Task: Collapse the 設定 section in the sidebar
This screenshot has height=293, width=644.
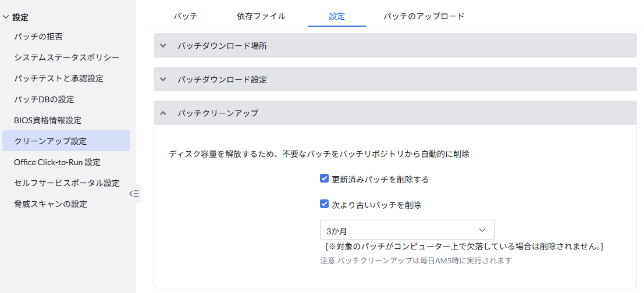Action: pyautogui.click(x=6, y=17)
